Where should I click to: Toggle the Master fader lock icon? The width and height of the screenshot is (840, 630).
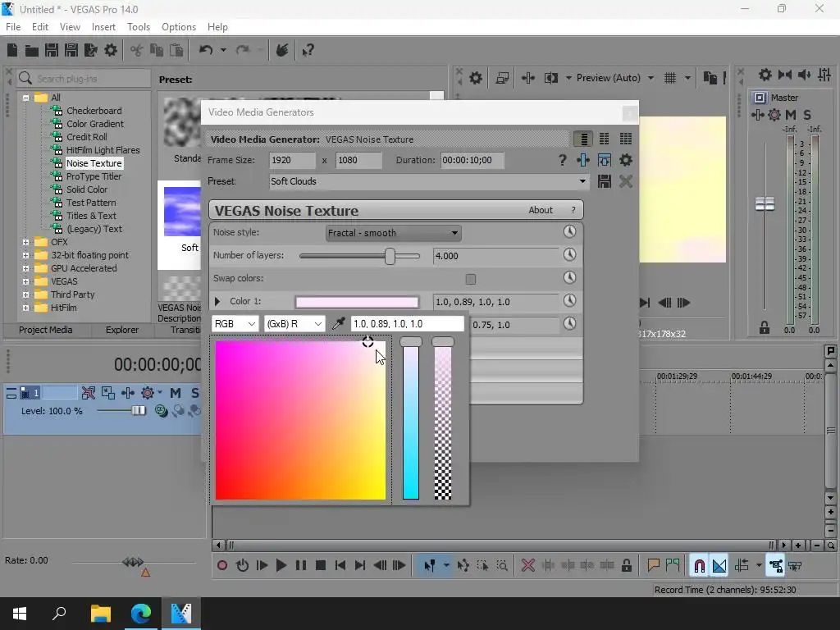(765, 327)
